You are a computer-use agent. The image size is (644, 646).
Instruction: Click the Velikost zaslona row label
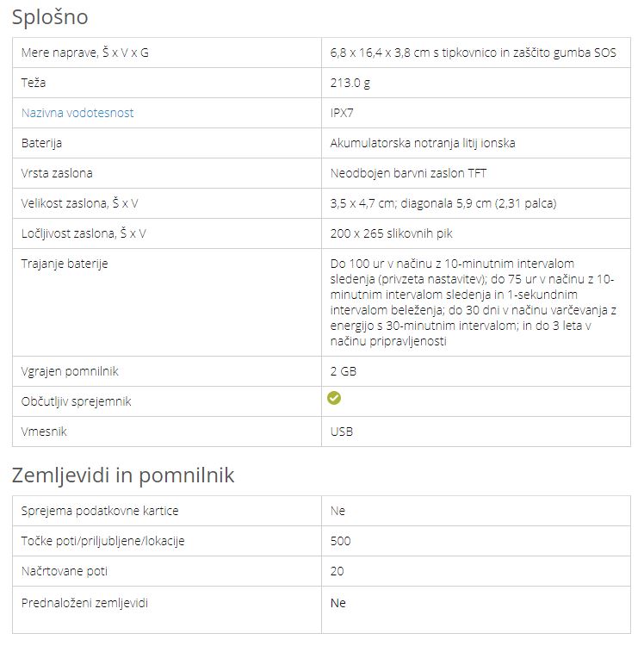[79, 203]
